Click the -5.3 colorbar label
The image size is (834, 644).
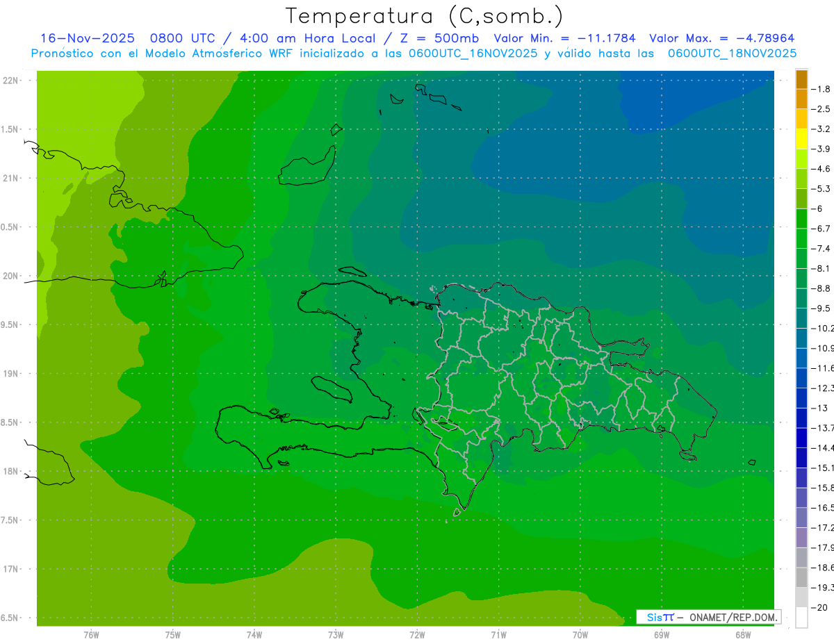822,189
